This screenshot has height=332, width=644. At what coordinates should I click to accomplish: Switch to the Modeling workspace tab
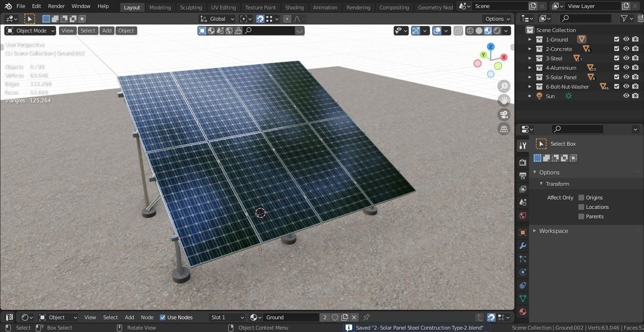point(160,8)
